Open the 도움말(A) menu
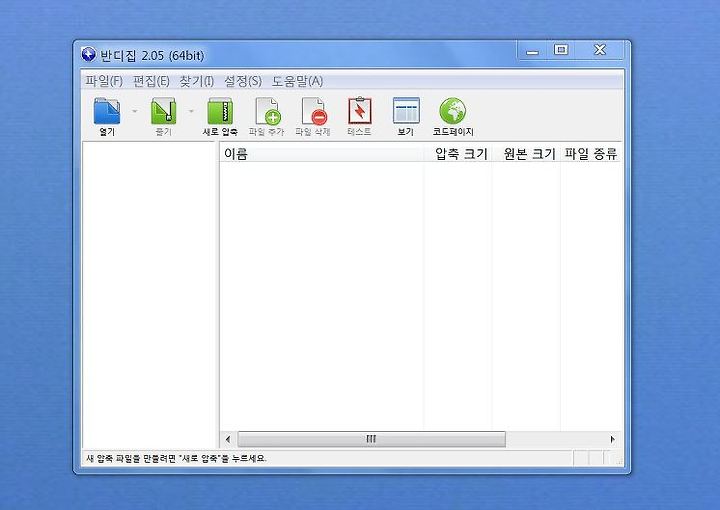 point(298,81)
